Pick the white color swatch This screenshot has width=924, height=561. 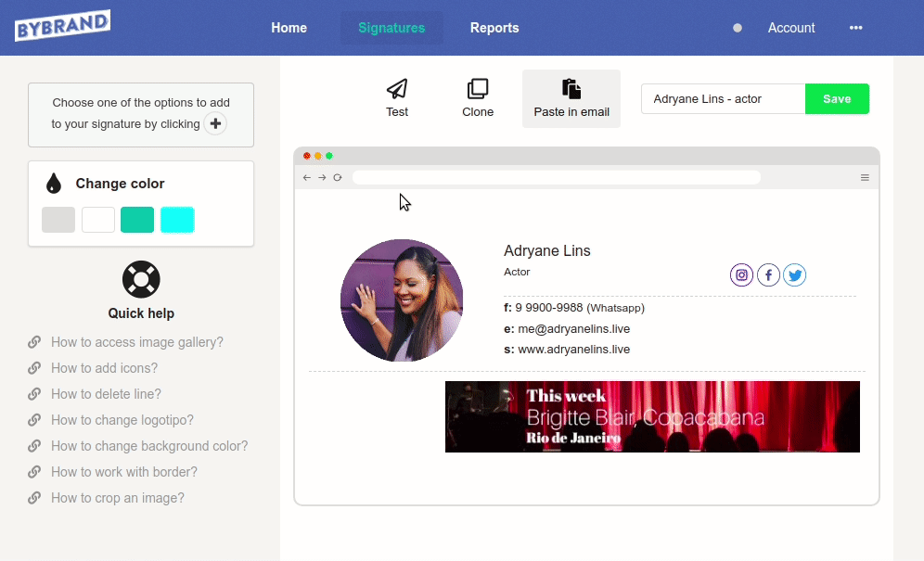[97, 220]
